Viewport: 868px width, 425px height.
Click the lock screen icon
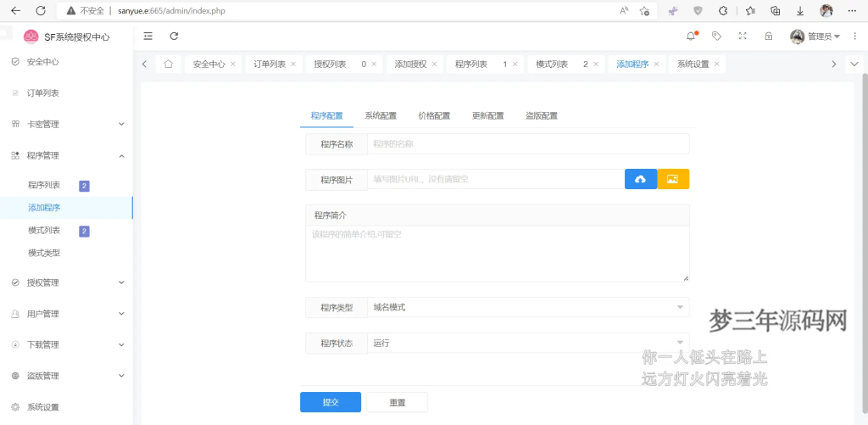pos(768,36)
